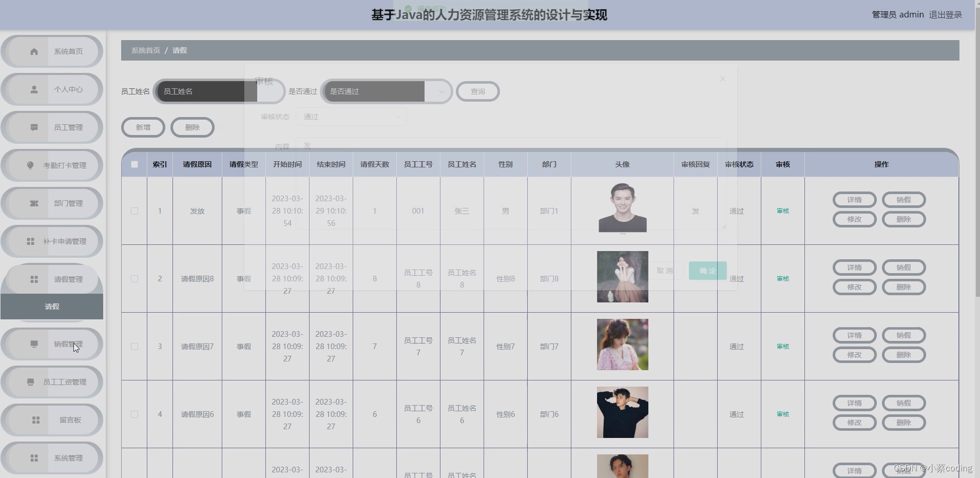
Task: Check the checkbox for row 请假原因7
Action: [x=134, y=347]
